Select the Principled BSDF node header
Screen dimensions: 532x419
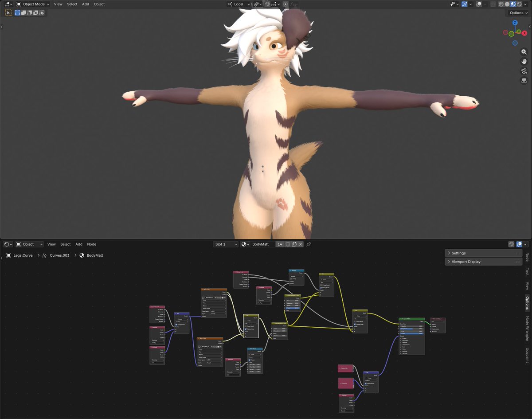click(411, 319)
